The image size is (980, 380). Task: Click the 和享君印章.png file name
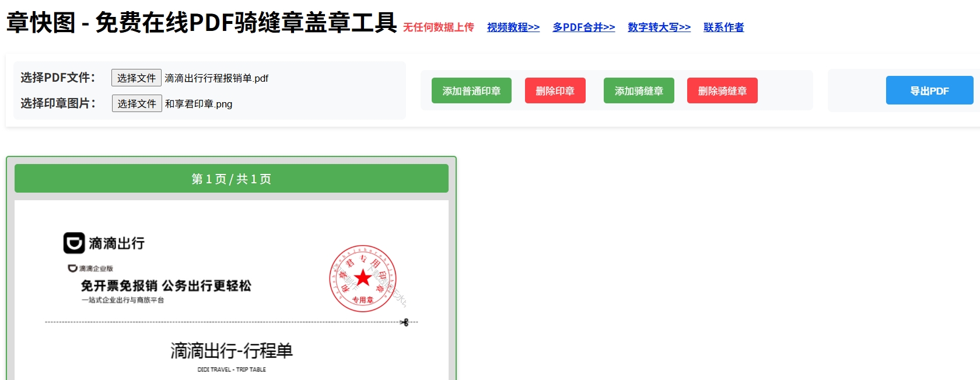tap(198, 104)
